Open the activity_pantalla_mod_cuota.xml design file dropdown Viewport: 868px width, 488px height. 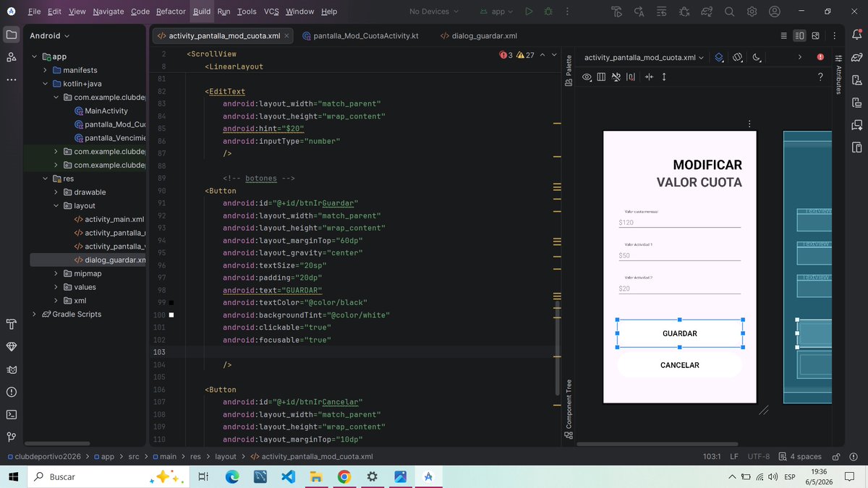[644, 57]
